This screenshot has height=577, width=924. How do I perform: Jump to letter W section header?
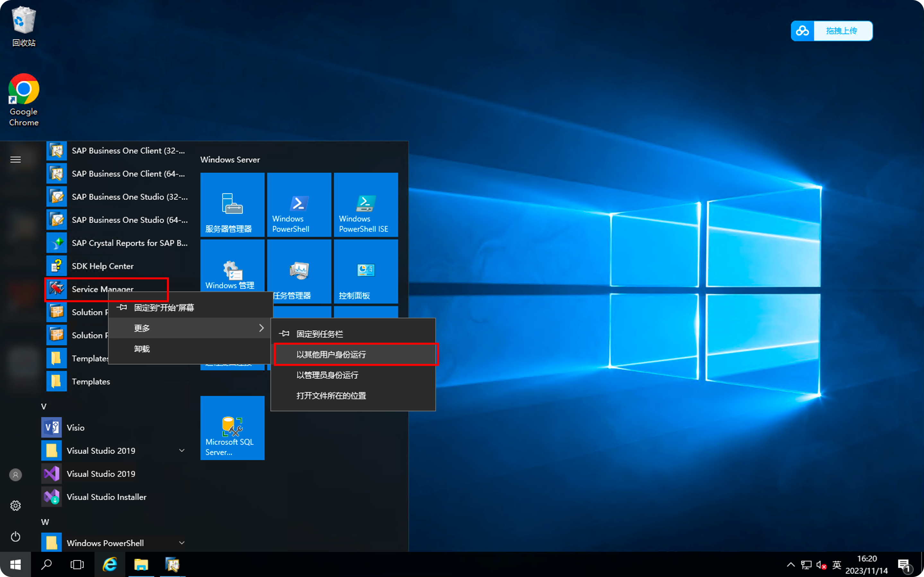[x=45, y=522]
